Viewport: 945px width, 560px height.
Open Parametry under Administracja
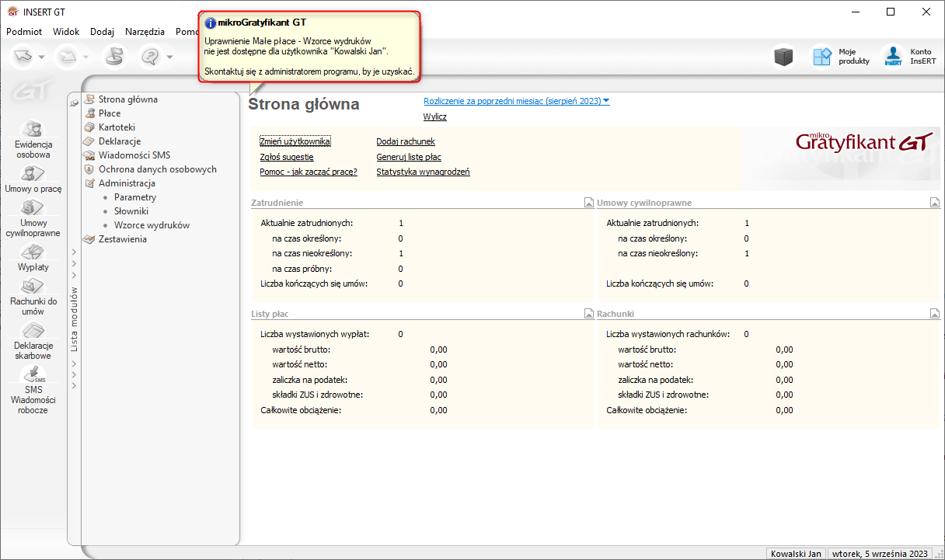point(135,197)
